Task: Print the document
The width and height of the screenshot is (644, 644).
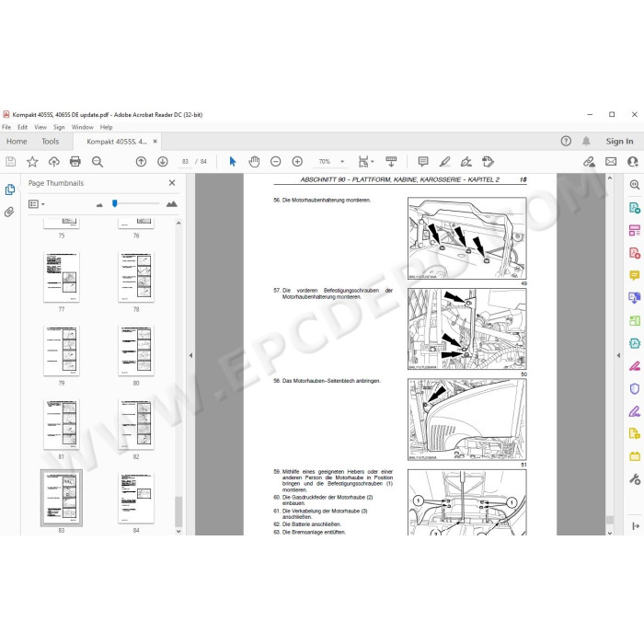Action: coord(75,161)
